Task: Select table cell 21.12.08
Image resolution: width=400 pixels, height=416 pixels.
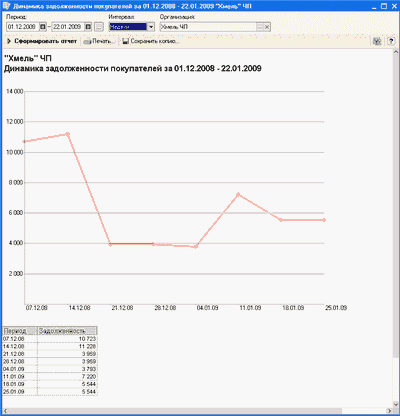Action: (20, 354)
